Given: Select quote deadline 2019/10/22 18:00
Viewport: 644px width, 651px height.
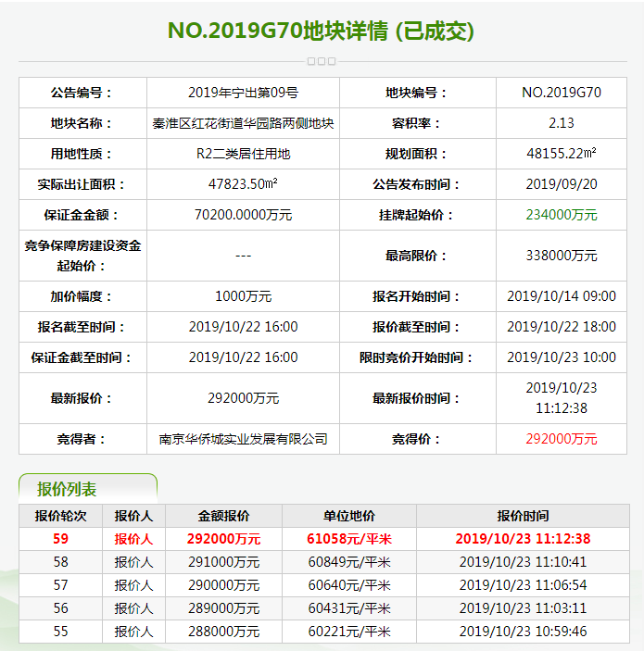Looking at the screenshot, I should 562,327.
